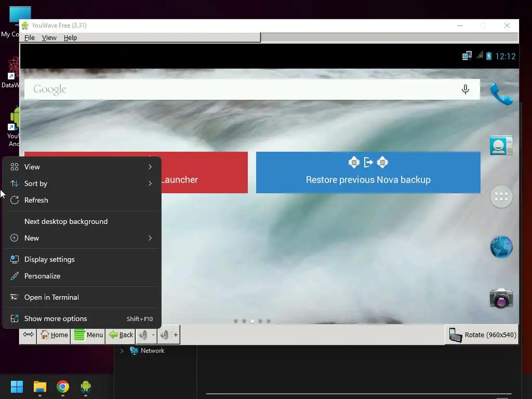Open the app drawer dots icon
The height and width of the screenshot is (399, 532).
click(x=501, y=196)
